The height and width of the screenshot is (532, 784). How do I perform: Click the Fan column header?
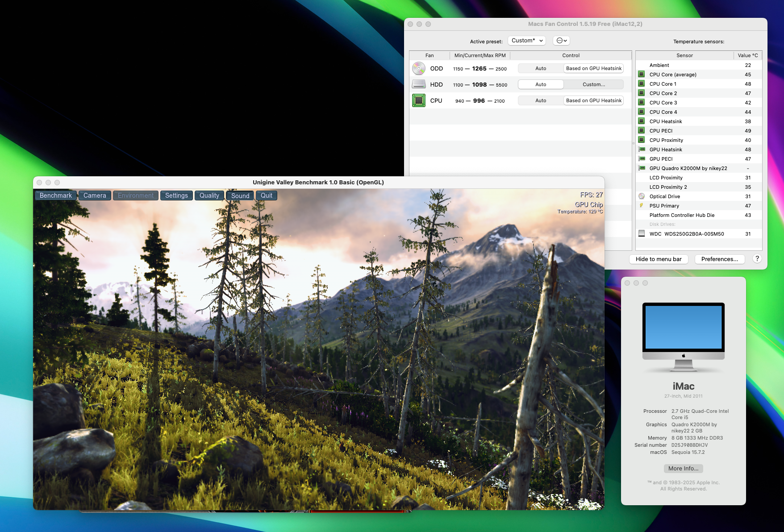coord(430,55)
